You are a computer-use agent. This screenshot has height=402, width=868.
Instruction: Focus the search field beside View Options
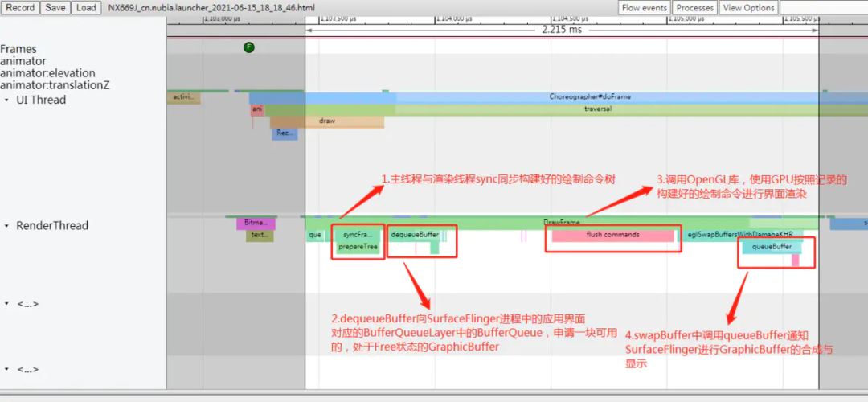click(824, 8)
